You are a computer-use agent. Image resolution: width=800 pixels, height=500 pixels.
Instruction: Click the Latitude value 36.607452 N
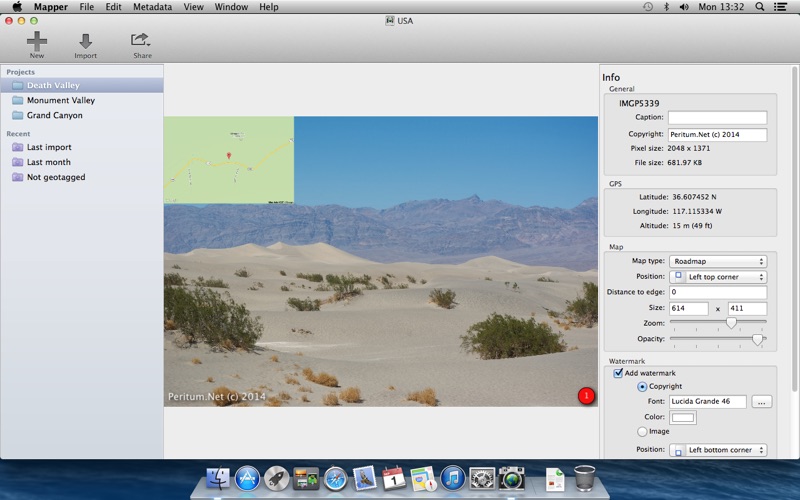694,197
